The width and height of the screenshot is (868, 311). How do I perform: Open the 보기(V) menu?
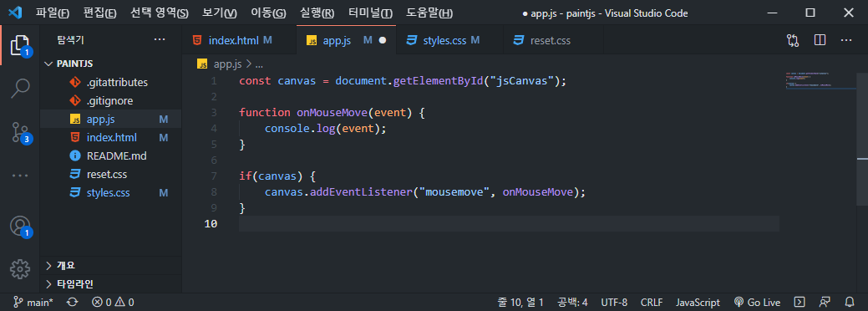click(x=219, y=13)
